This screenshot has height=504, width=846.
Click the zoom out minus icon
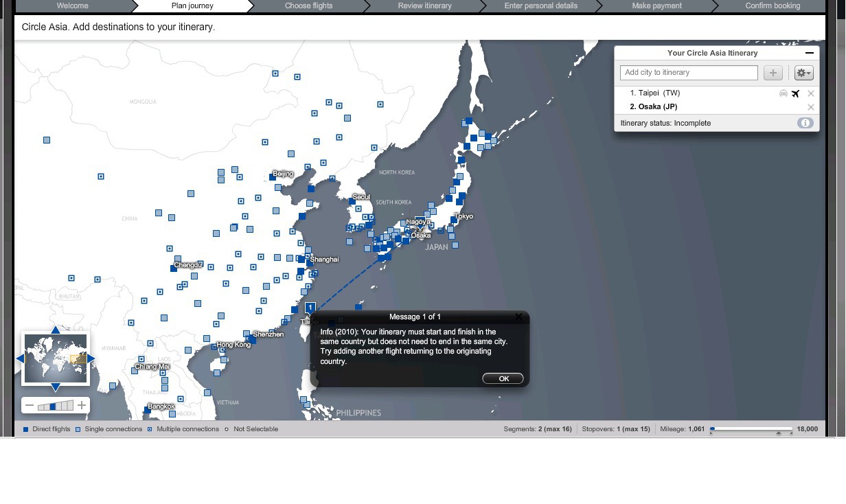point(30,405)
